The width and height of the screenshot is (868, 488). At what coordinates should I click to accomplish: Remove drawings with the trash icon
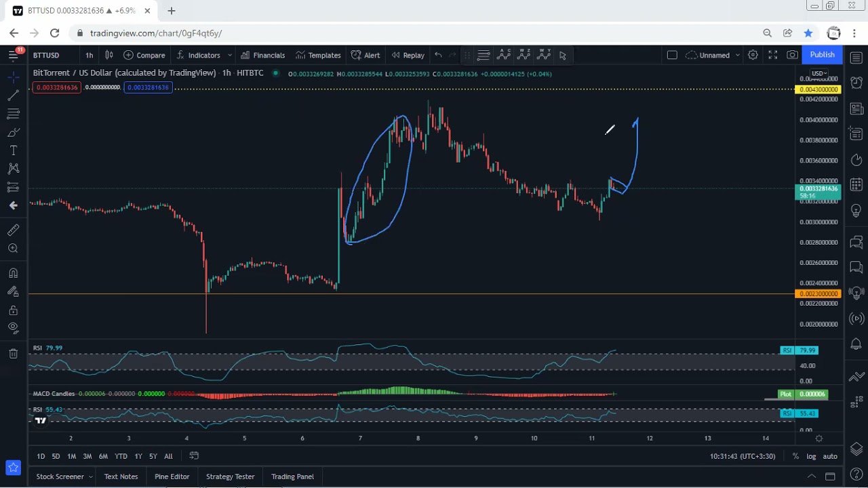point(13,353)
